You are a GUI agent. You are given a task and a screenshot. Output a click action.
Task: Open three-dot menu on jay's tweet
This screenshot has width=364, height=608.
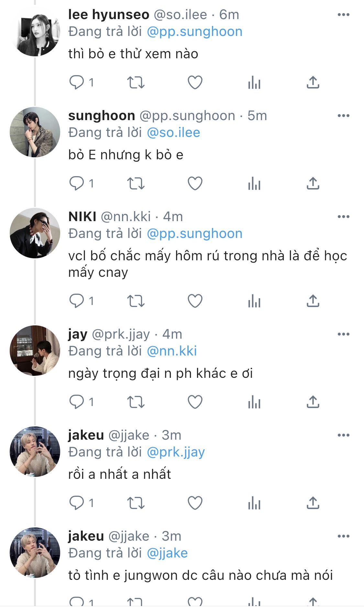343,334
